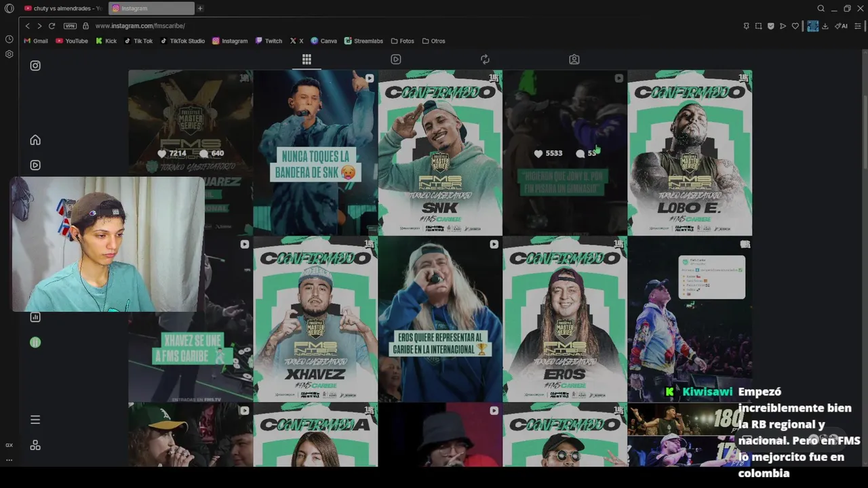Open a new browser tab
The width and height of the screenshot is (868, 488).
200,8
